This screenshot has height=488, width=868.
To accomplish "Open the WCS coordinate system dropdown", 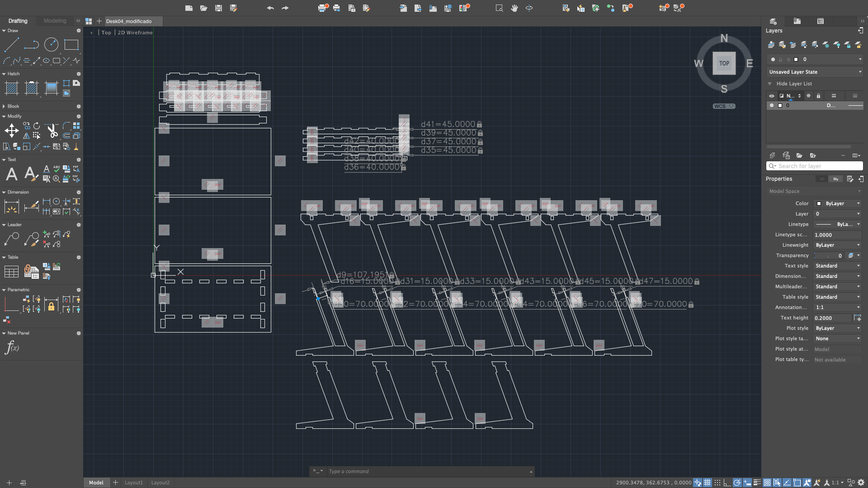I will coord(724,106).
